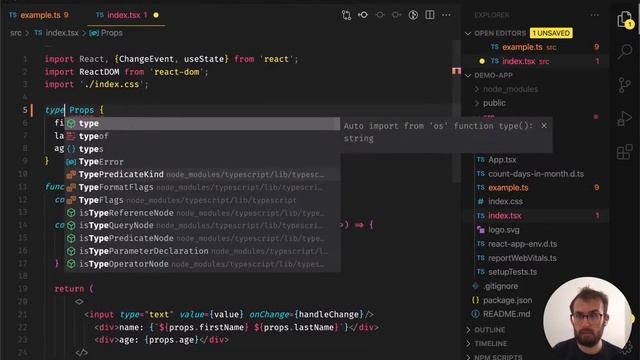Choose the 'isTypePredicateNode' suggestion
The width and height of the screenshot is (640, 360).
point(202,238)
